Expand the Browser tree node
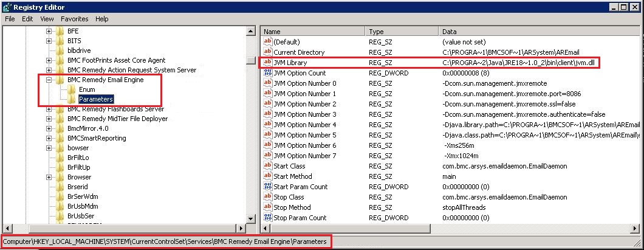This screenshot has width=644, height=250. point(49,177)
